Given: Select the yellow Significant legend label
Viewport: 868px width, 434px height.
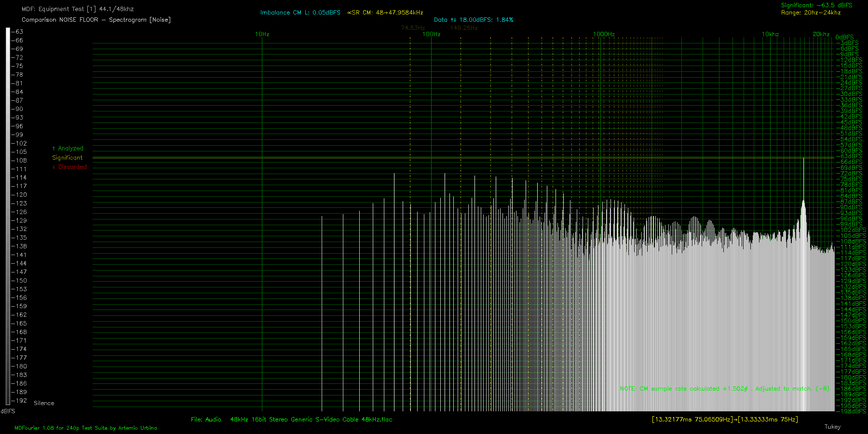Looking at the screenshot, I should click(68, 158).
